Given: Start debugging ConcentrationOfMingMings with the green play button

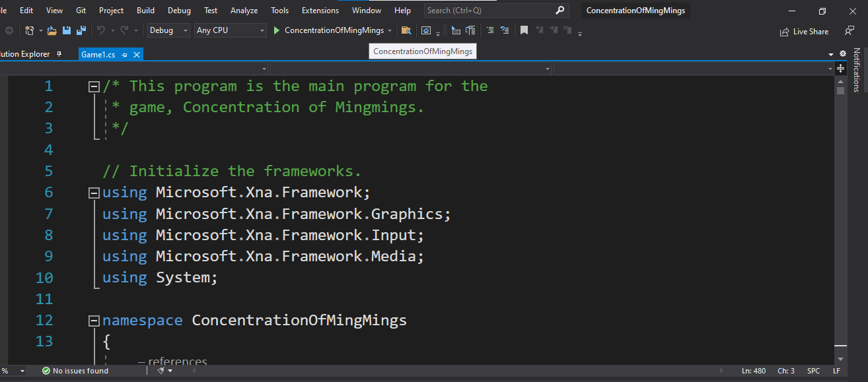Looking at the screenshot, I should point(277,30).
